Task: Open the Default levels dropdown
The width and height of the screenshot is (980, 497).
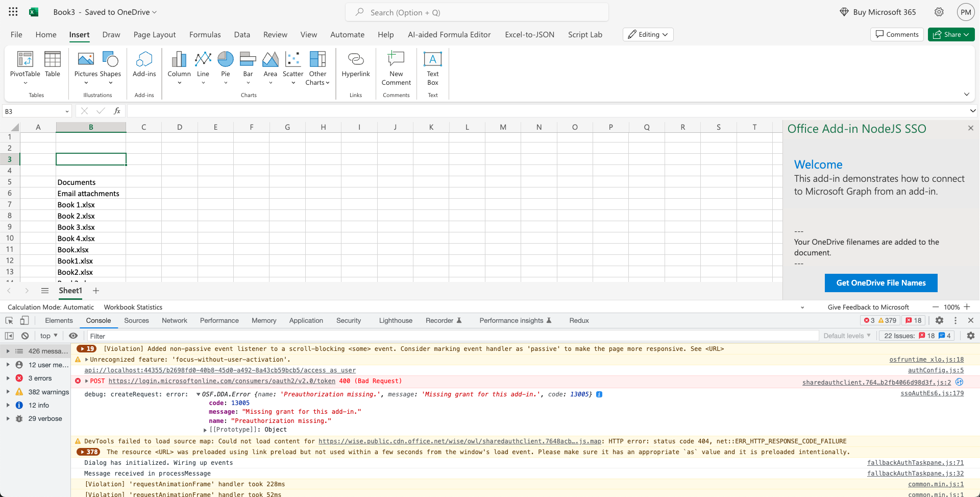Action: point(847,336)
